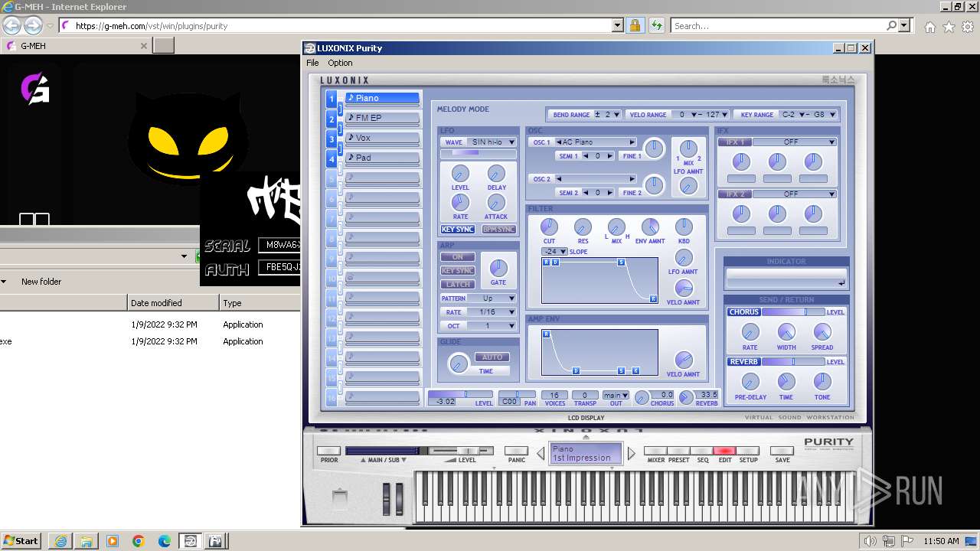Open the IFX 1 effect type dropdown
The height and width of the screenshot is (551, 980).
click(x=795, y=142)
